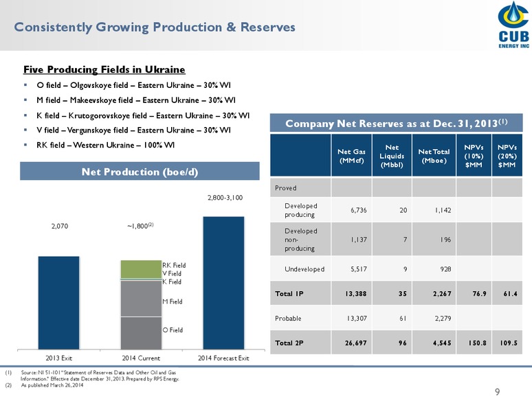
Task: Click the 'NPVs (20%) $MM' column header
Action: click(x=507, y=156)
